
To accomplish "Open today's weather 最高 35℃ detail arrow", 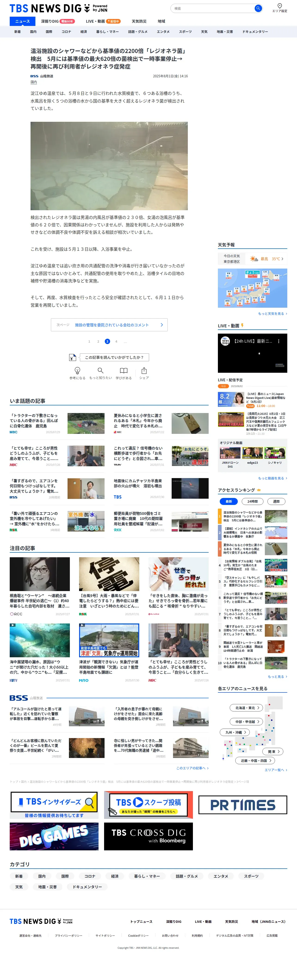I will pyautogui.click(x=282, y=259).
